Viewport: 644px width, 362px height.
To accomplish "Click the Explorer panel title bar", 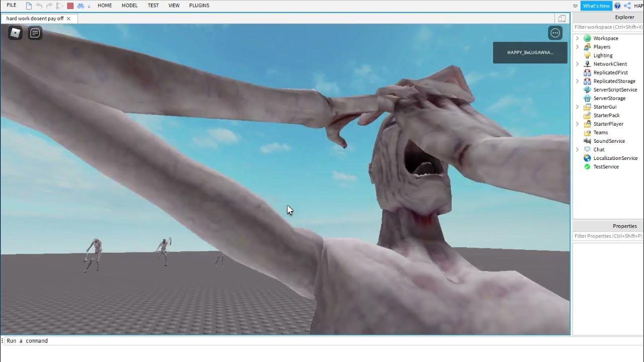I will [x=608, y=17].
